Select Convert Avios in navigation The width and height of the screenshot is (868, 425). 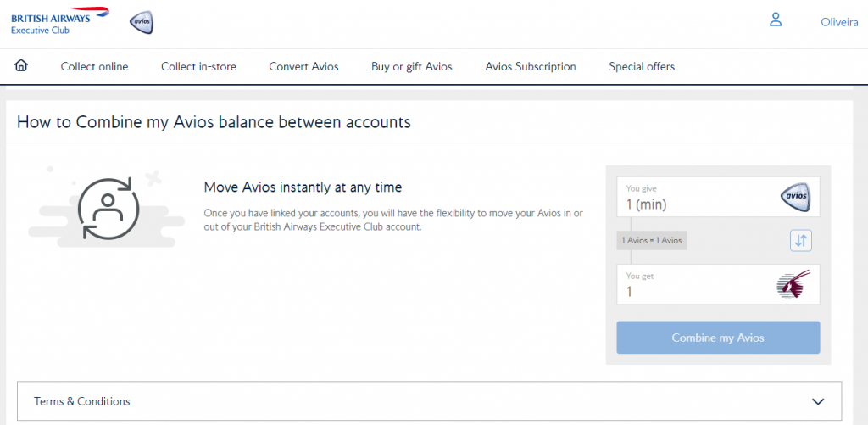(x=303, y=67)
